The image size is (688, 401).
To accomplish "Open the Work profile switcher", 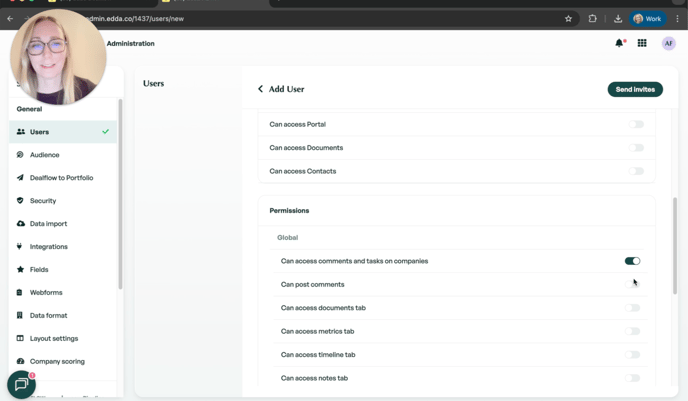I will (x=647, y=18).
